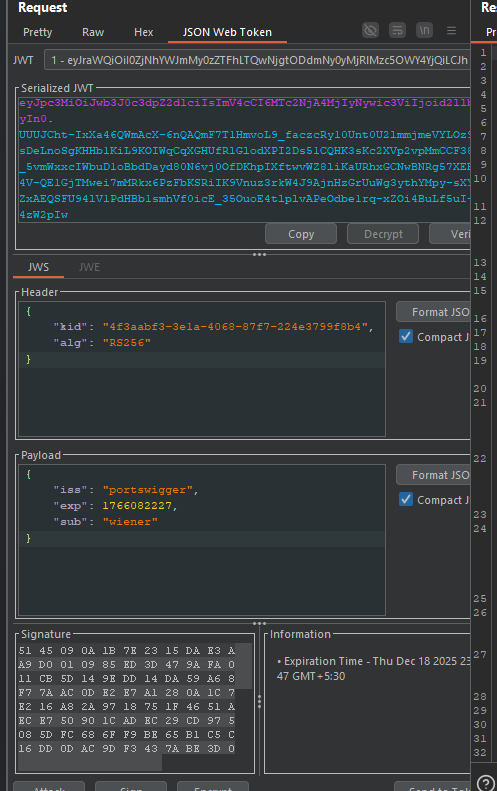Select the JWS tab
The width and height of the screenshot is (497, 791).
click(x=38, y=267)
